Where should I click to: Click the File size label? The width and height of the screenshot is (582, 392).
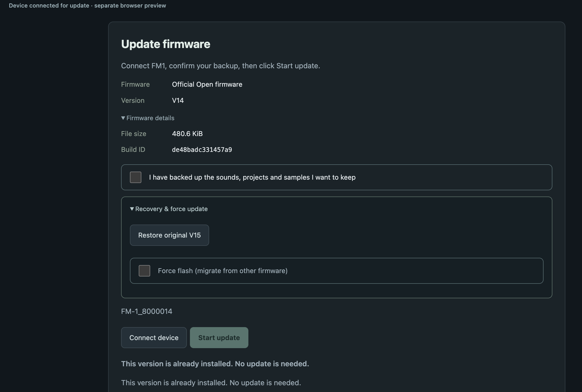coord(134,134)
